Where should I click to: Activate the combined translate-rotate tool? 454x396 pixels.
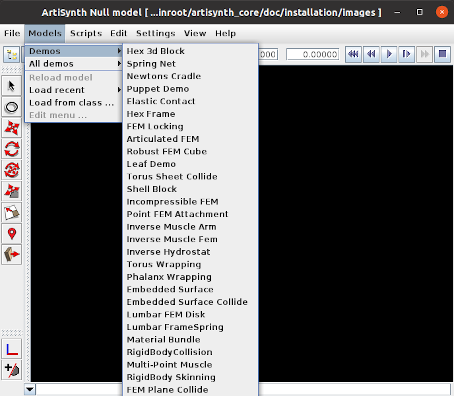(x=12, y=170)
